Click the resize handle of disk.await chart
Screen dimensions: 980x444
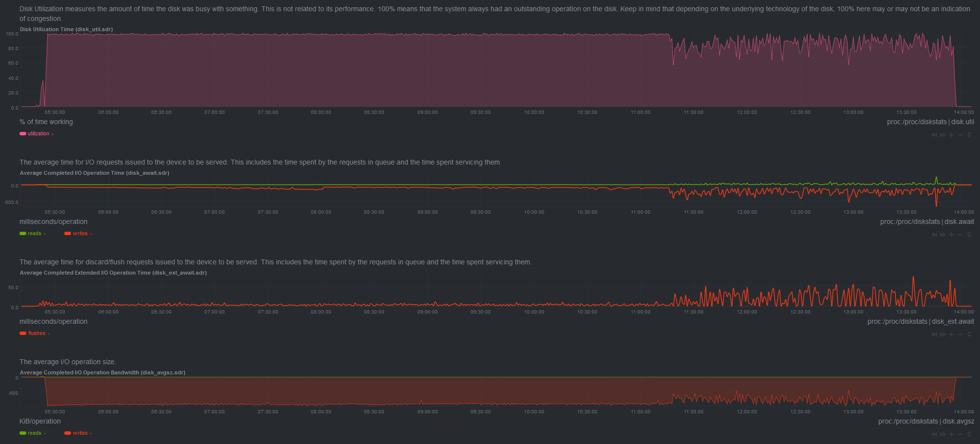tap(969, 235)
